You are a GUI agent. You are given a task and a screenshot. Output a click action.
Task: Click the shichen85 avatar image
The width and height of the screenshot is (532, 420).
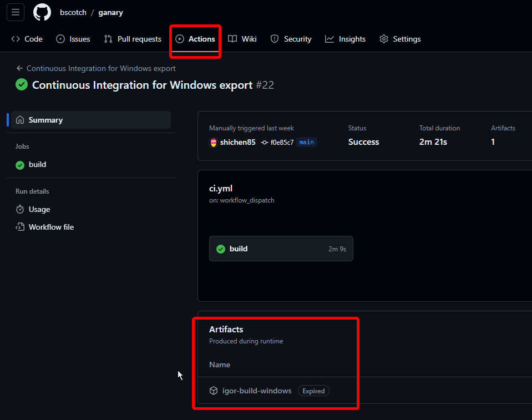[x=214, y=143]
